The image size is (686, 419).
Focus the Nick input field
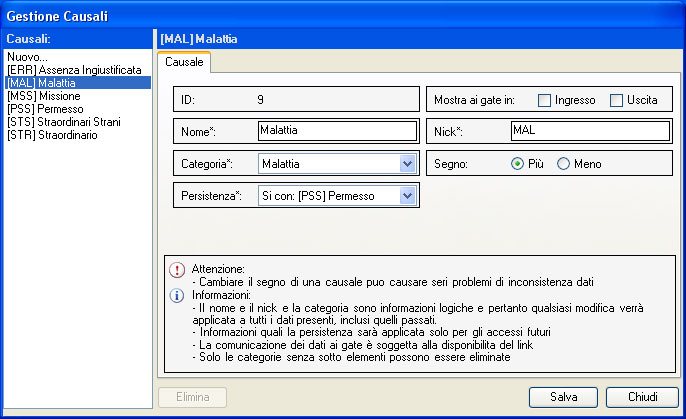click(x=588, y=131)
